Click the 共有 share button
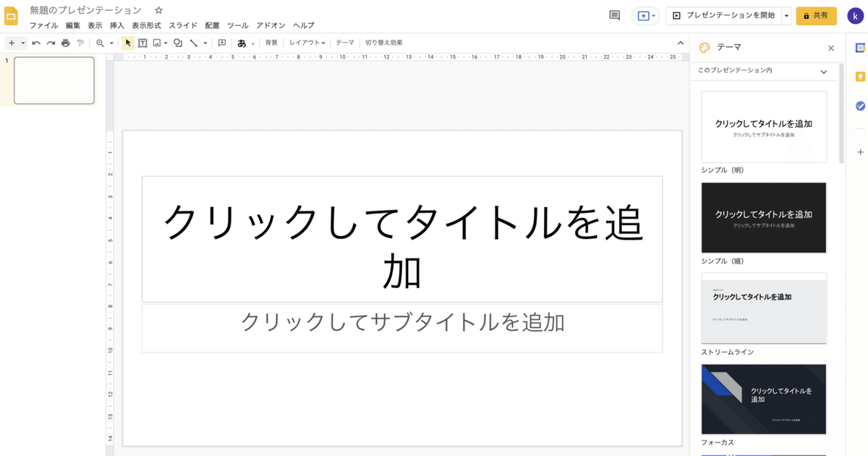Image resolution: width=868 pixels, height=456 pixels. [x=816, y=14]
